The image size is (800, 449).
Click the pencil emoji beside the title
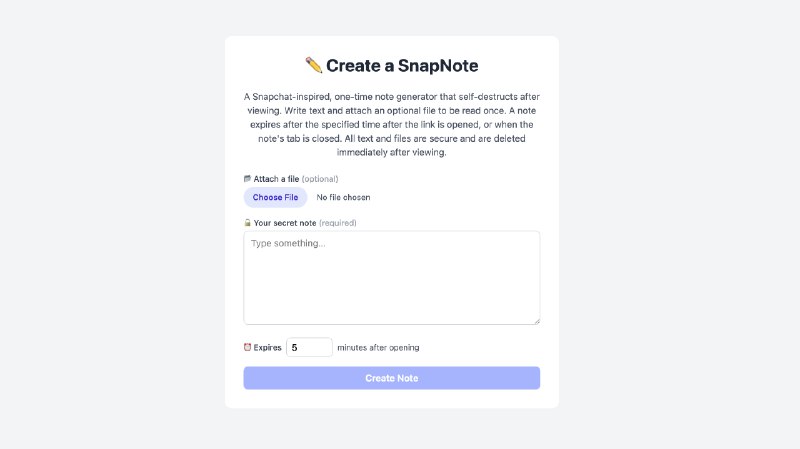(314, 65)
